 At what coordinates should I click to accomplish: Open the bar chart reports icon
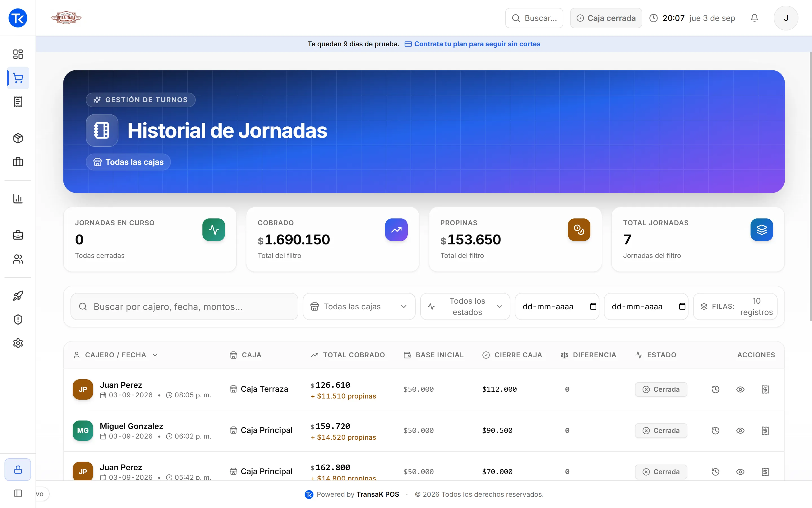(18, 199)
